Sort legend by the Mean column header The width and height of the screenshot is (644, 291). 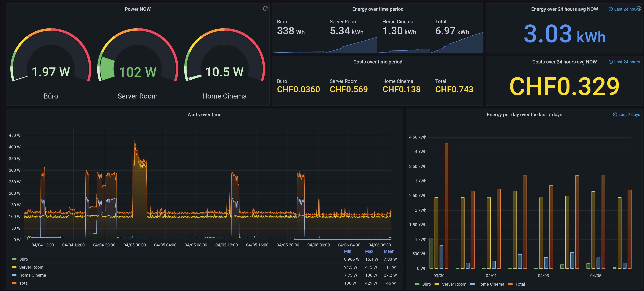pyautogui.click(x=389, y=251)
